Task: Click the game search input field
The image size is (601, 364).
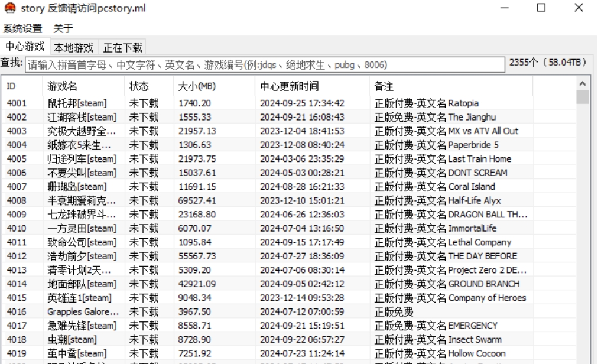Action: click(x=265, y=64)
